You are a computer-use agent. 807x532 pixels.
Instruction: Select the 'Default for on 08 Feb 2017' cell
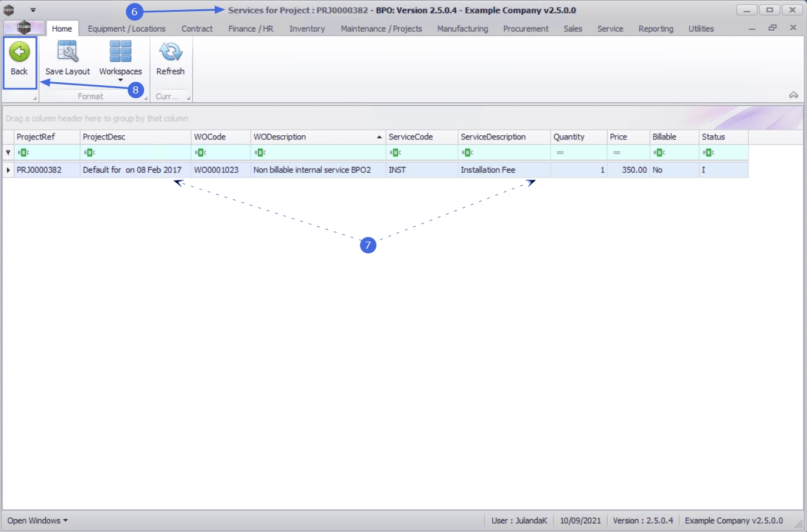[x=136, y=170]
